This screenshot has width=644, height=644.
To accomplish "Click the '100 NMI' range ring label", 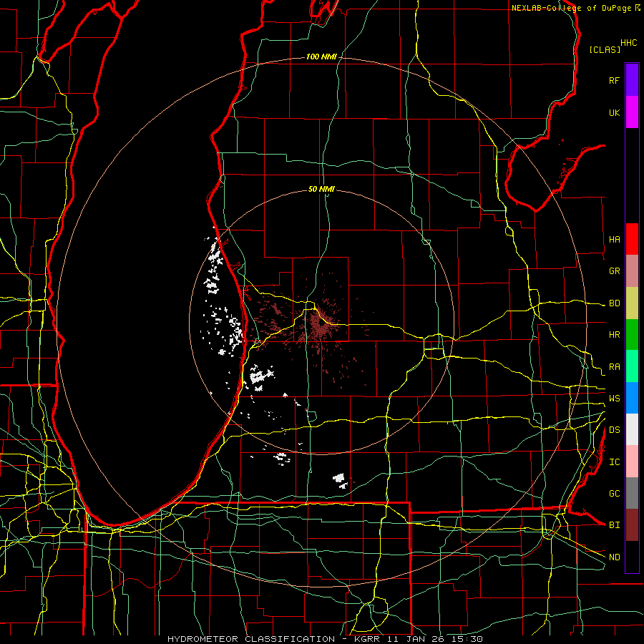I will 321,57.
